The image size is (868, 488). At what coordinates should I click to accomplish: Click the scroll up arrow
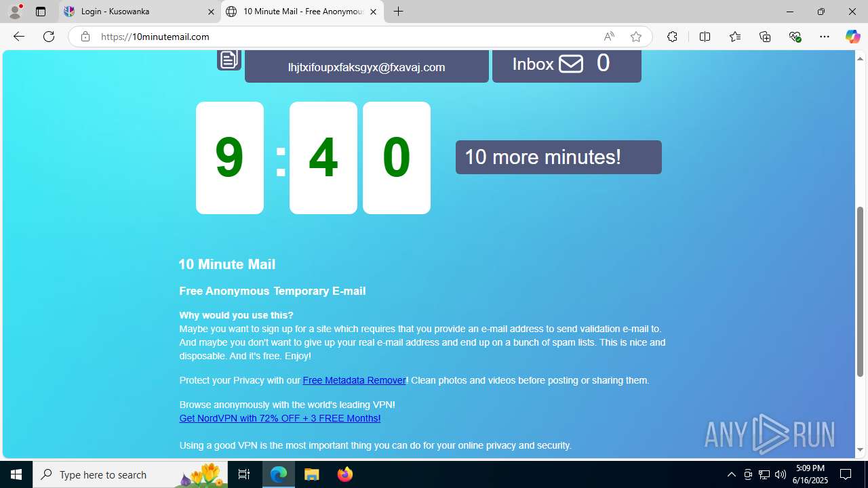[860, 58]
